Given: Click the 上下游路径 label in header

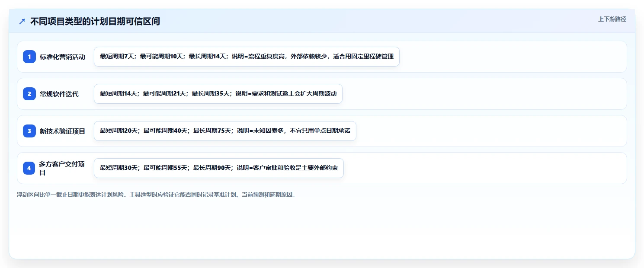Looking at the screenshot, I should coord(612,19).
